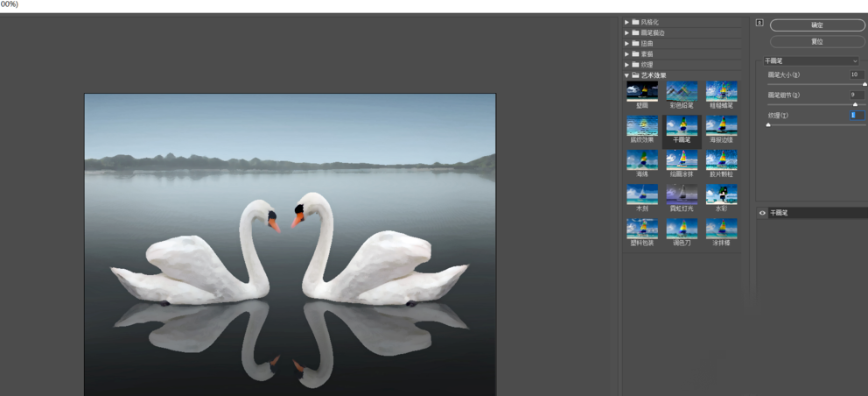Select the 海绵 filter thumbnail

point(641,159)
